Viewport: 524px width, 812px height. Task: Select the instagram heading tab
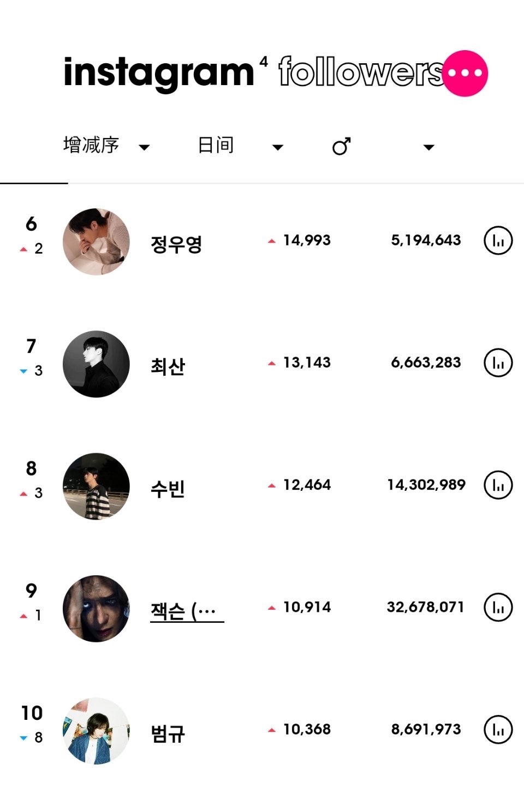point(159,73)
